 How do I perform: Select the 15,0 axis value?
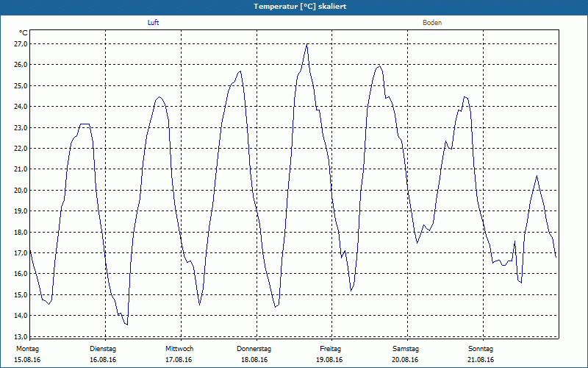click(21, 295)
